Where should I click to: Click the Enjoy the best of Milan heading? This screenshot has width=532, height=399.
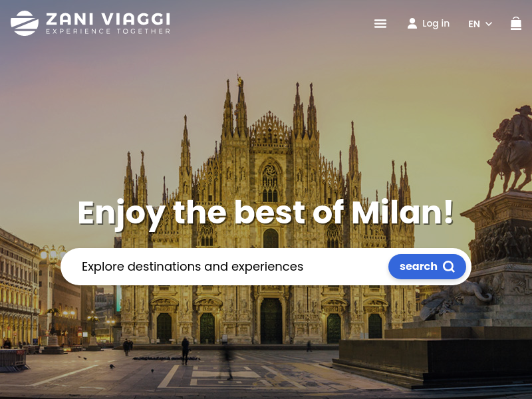[265, 213]
